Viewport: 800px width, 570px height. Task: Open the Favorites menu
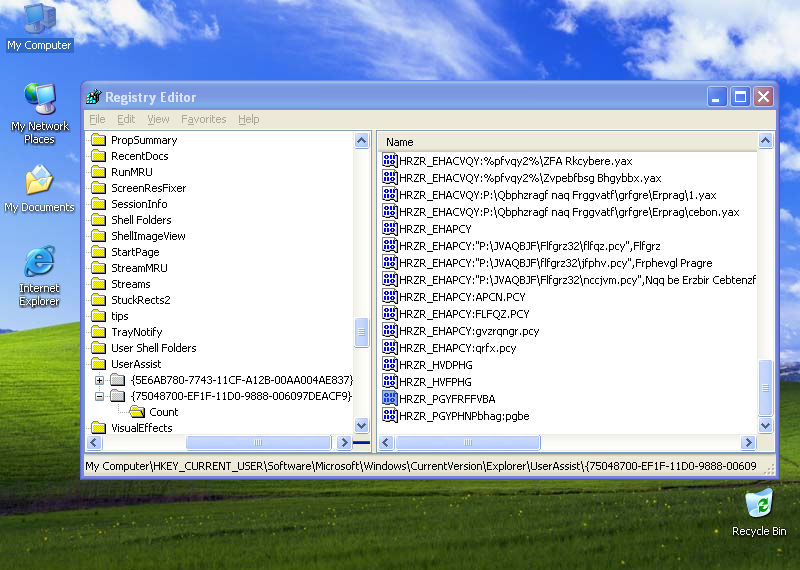[204, 119]
